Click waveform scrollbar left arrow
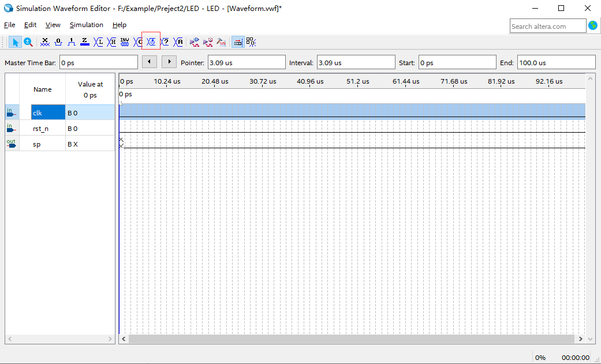This screenshot has width=601, height=364. pyautogui.click(x=124, y=339)
